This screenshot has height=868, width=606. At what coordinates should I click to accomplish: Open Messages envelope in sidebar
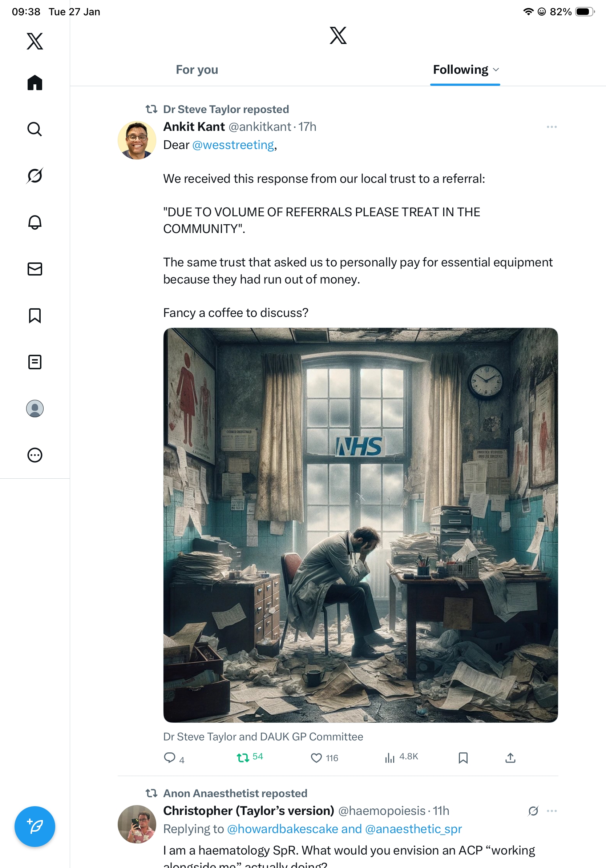(x=35, y=269)
